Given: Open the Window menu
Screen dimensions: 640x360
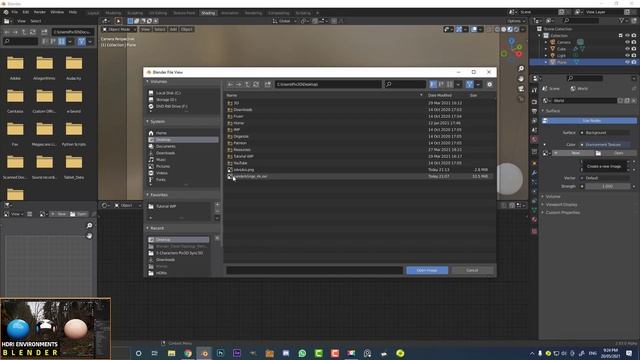Looking at the screenshot, I should pos(57,12).
